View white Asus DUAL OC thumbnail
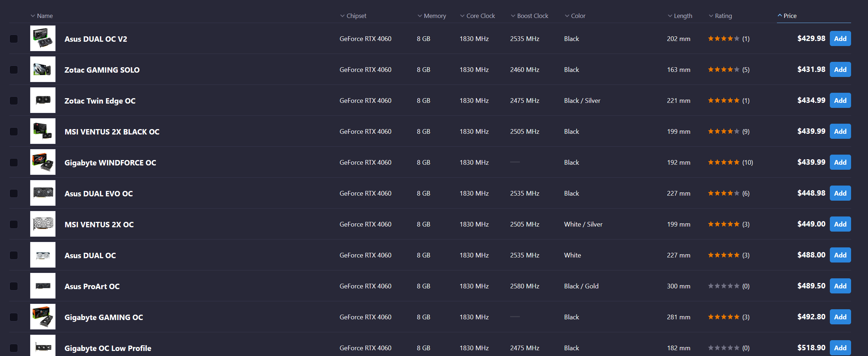This screenshot has width=868, height=356. tap(43, 255)
